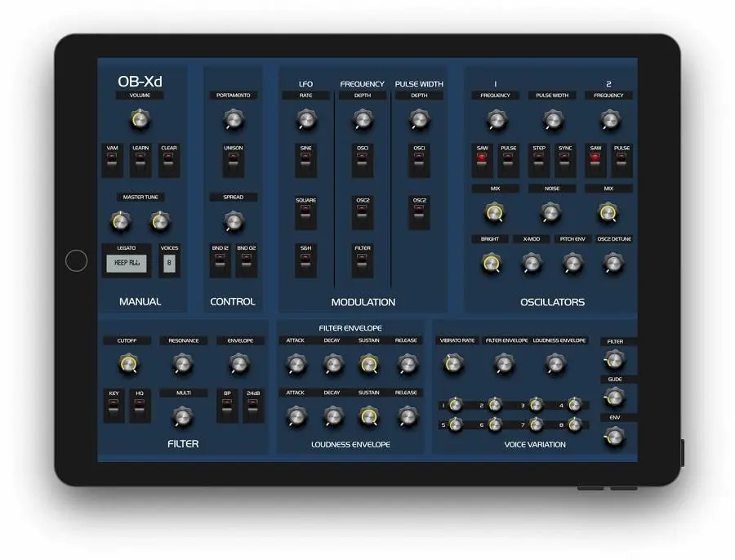Toggle Oscillator 1 SAW switch
This screenshot has height=560, width=735.
(x=482, y=161)
